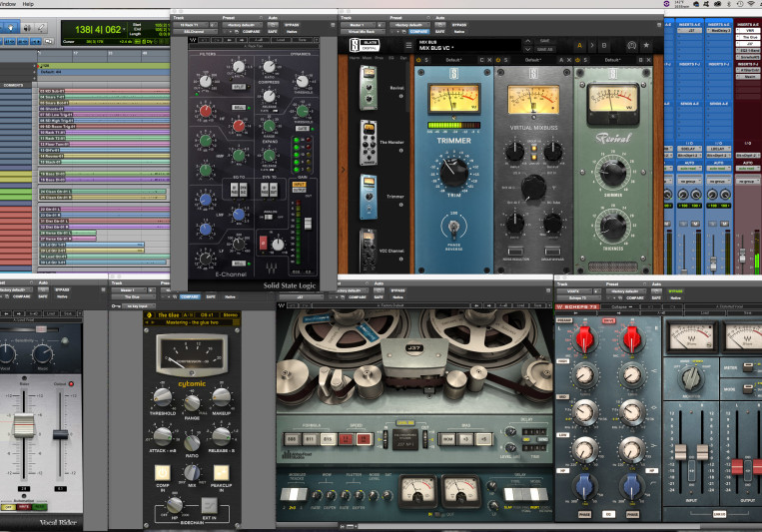Screen dimensions: 762x532
Task: Click the Pro Tools main counter display
Action: (x=98, y=30)
